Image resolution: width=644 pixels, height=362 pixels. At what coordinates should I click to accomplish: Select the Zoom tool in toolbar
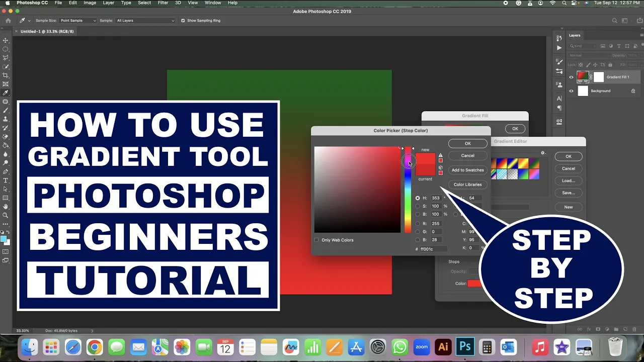6,215
